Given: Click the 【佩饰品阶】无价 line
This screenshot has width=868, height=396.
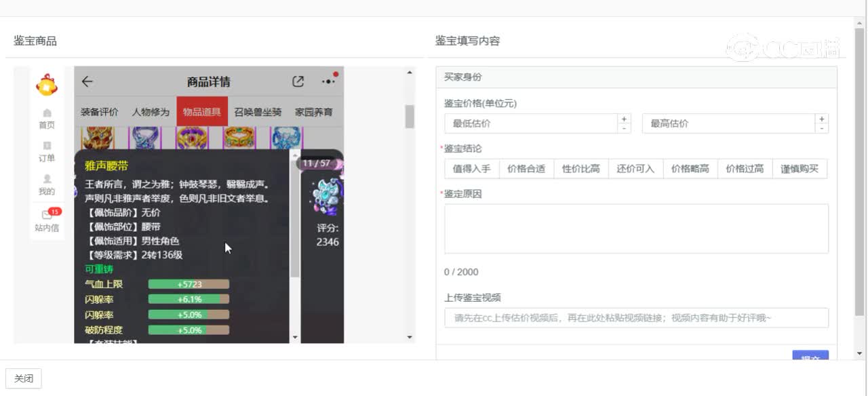Looking at the screenshot, I should coord(123,212).
